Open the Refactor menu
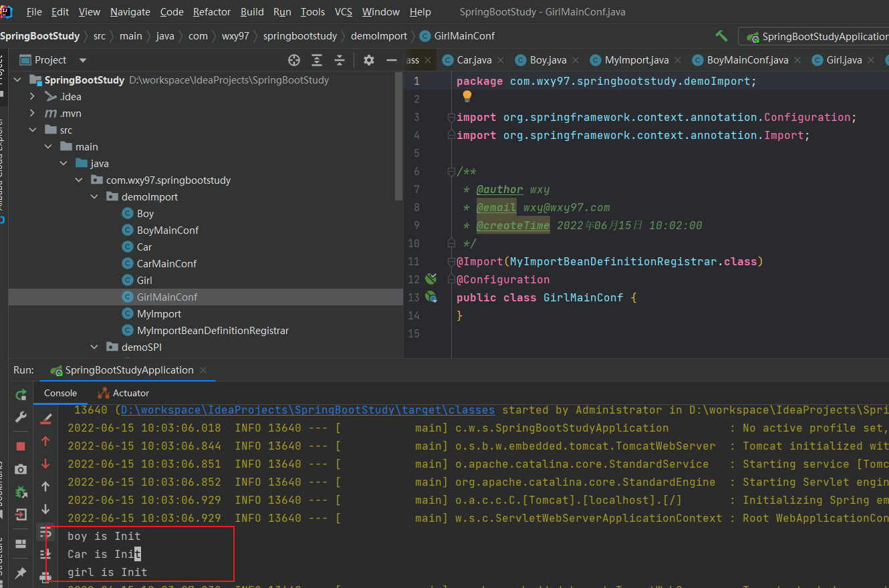The width and height of the screenshot is (889, 588). coord(211,12)
